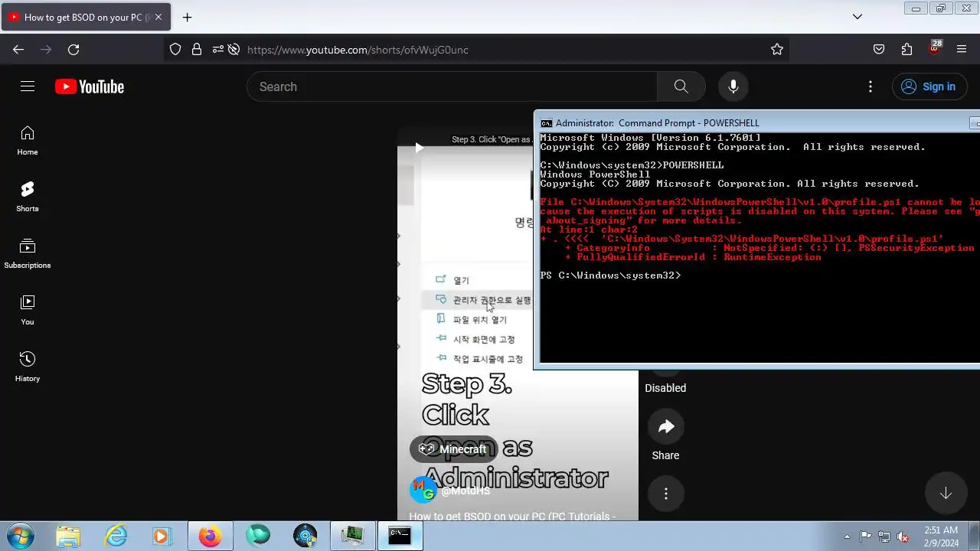Open Windows Explorer from taskbar
Screen dimensions: 980x551
(x=68, y=536)
